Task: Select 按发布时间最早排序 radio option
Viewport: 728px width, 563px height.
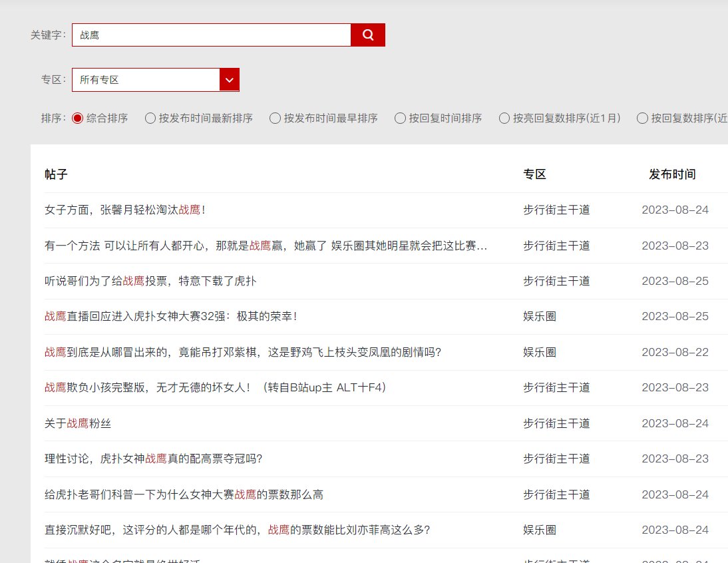Action: 275,118
